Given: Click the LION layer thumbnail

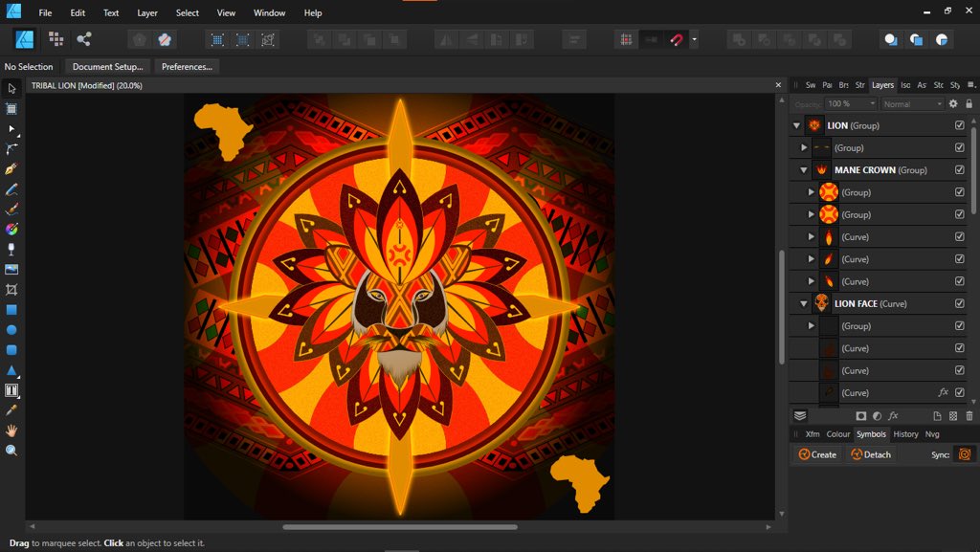Looking at the screenshot, I should (813, 125).
